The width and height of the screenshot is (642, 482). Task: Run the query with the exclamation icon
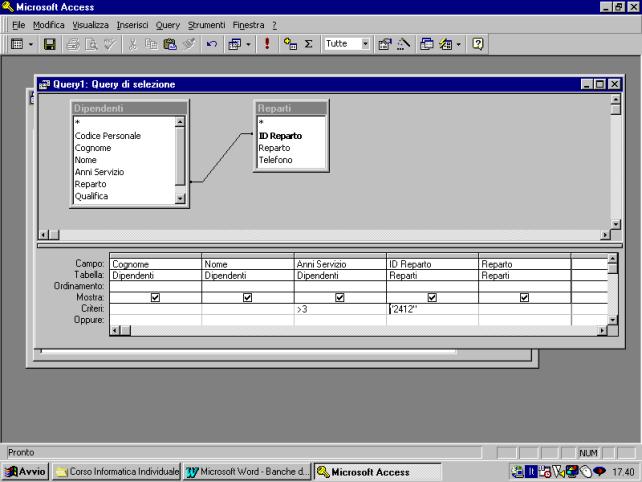(267, 44)
